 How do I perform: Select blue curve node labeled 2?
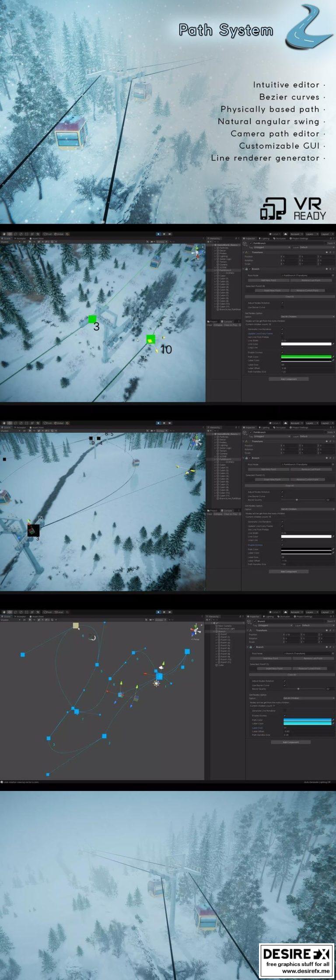coord(104,736)
